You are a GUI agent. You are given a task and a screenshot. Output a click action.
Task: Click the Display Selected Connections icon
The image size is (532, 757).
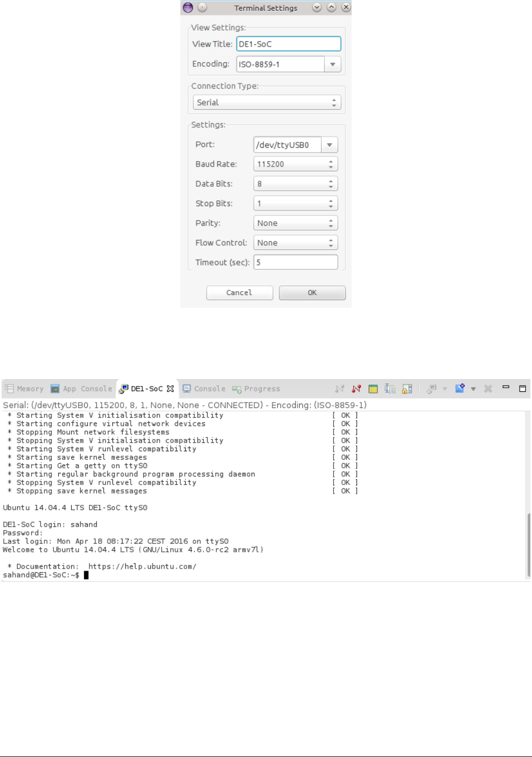(x=432, y=389)
